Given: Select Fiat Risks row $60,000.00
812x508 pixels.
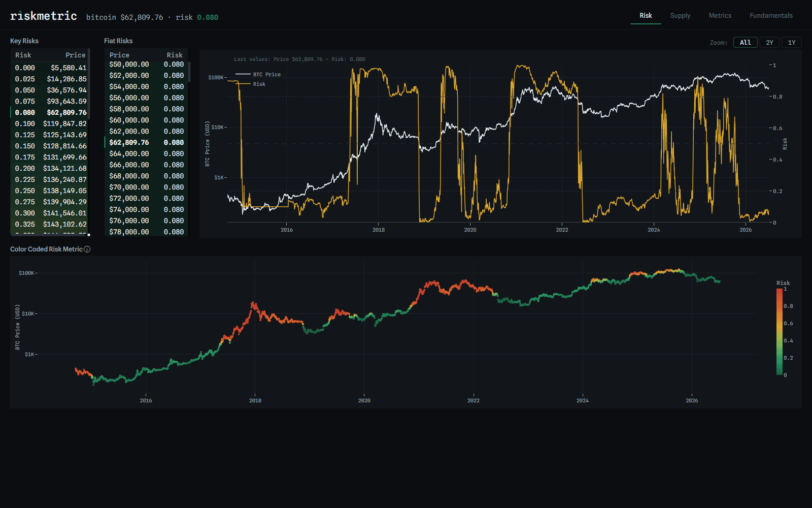Looking at the screenshot, I should tap(146, 120).
